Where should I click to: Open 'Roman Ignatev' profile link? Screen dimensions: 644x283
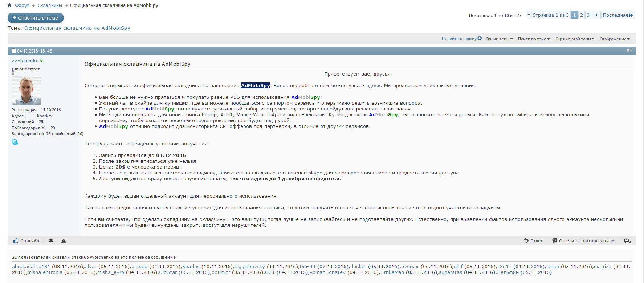tap(327, 272)
